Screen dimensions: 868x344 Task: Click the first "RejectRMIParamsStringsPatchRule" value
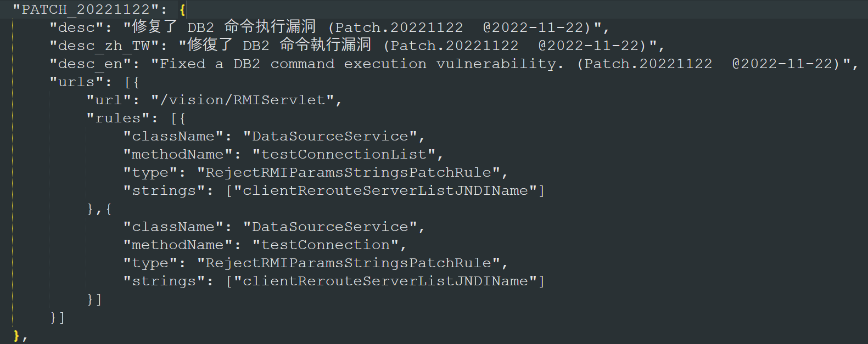[348, 172]
